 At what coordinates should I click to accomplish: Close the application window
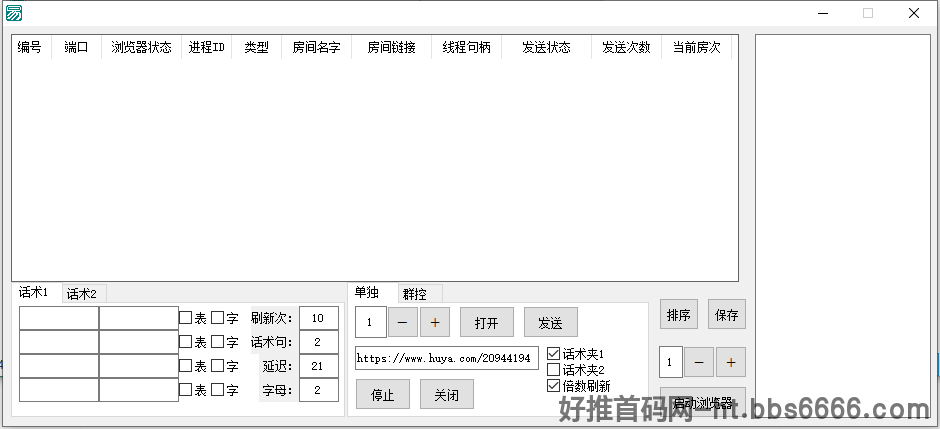[x=914, y=13]
